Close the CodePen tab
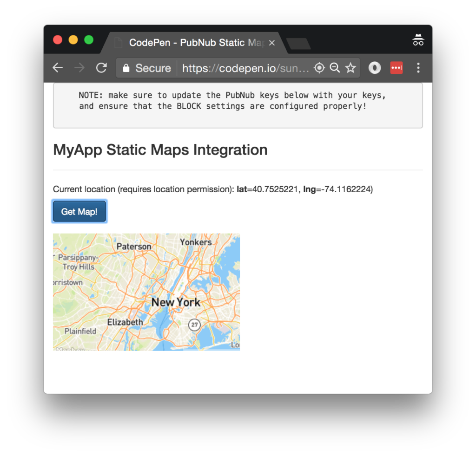 point(271,42)
